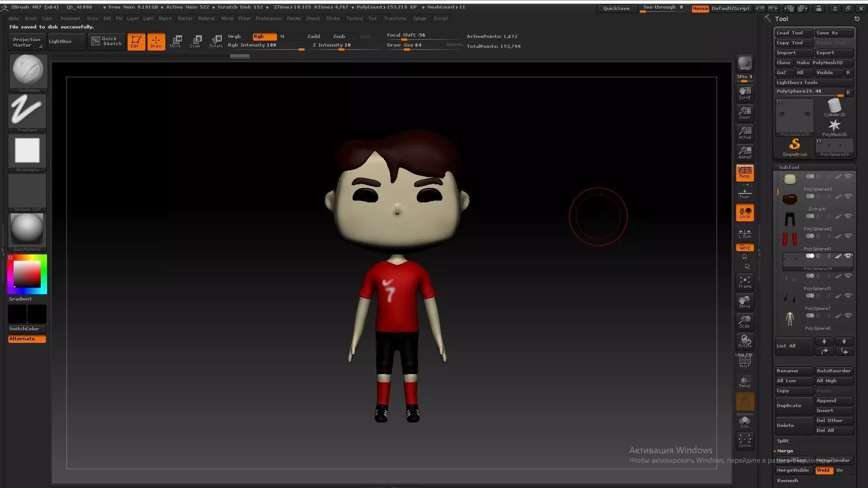Open the Brush menu
This screenshot has width=868, height=488.
31,19
